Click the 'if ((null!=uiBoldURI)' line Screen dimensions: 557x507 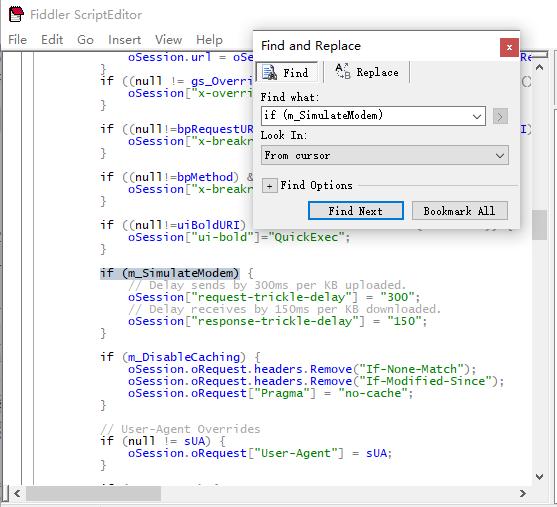[x=173, y=225]
